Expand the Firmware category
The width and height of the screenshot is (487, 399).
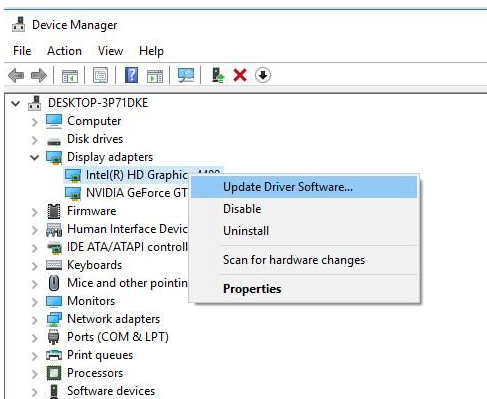(x=34, y=212)
